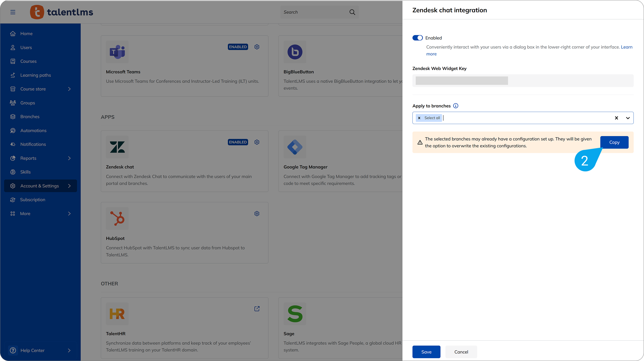Click the TalentHR external link icon
This screenshot has height=361, width=644.
pyautogui.click(x=257, y=309)
